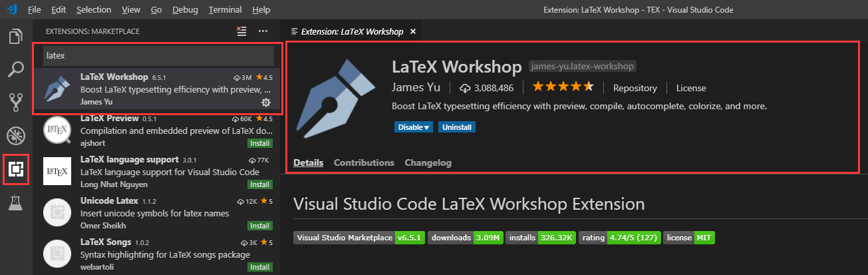Click the license MIT badge
Viewport: 868px width, 275px height.
click(689, 238)
